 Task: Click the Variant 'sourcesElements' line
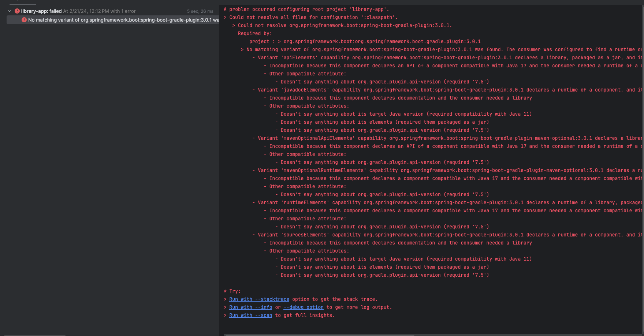point(447,235)
